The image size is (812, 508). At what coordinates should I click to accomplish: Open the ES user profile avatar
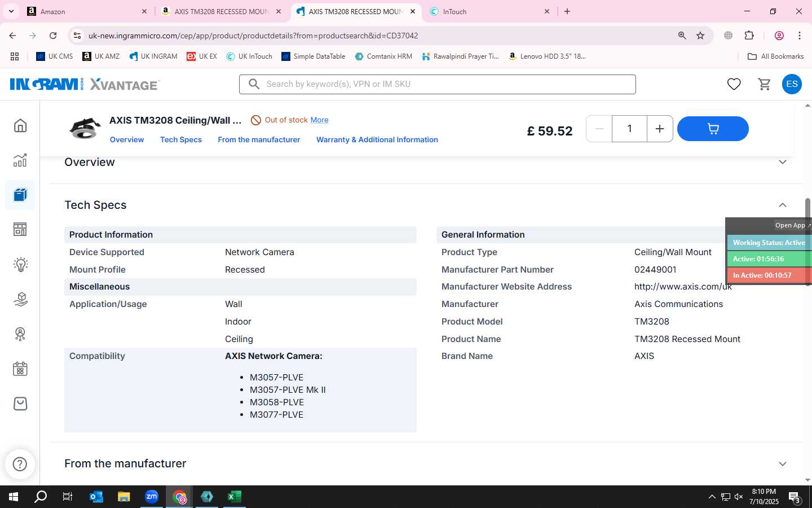pyautogui.click(x=792, y=84)
